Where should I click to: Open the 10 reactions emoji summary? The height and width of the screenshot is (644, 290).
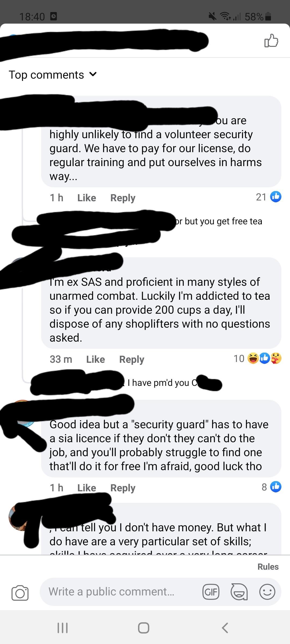pyautogui.click(x=257, y=358)
